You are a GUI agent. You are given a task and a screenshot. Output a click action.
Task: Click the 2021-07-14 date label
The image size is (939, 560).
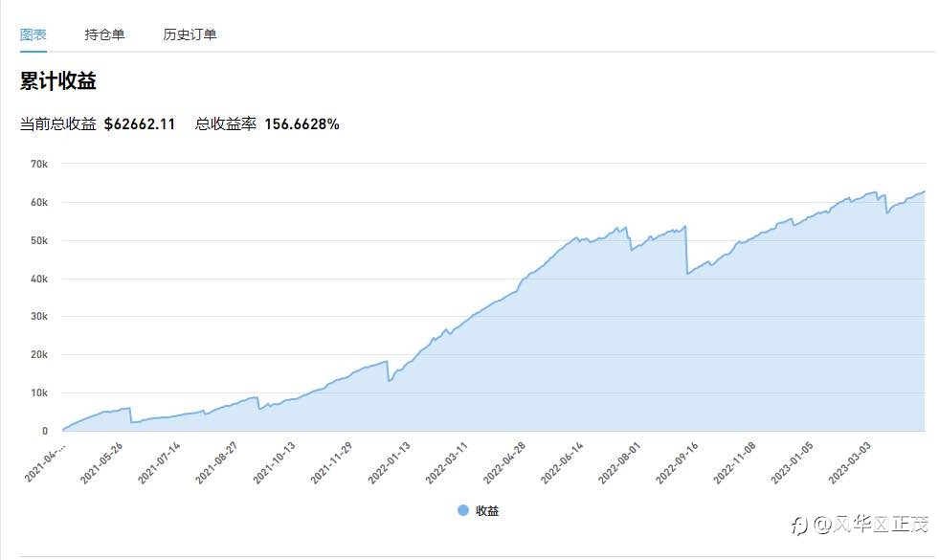pos(159,463)
